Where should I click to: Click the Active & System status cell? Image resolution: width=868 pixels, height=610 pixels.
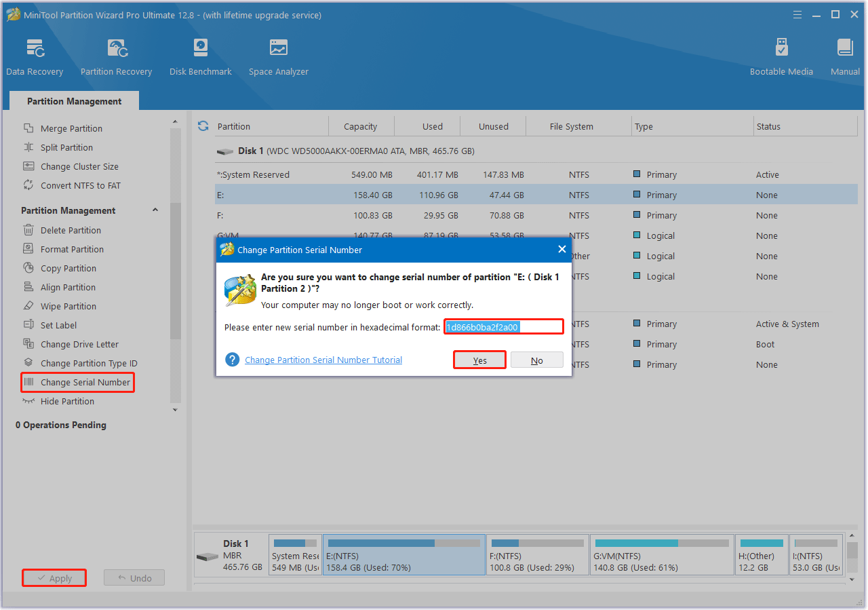click(787, 324)
